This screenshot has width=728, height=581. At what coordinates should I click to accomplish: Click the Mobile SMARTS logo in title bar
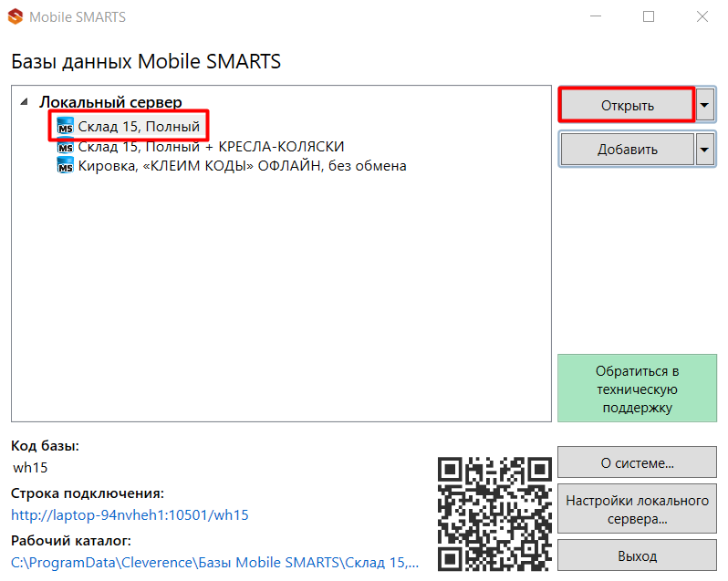[16, 16]
